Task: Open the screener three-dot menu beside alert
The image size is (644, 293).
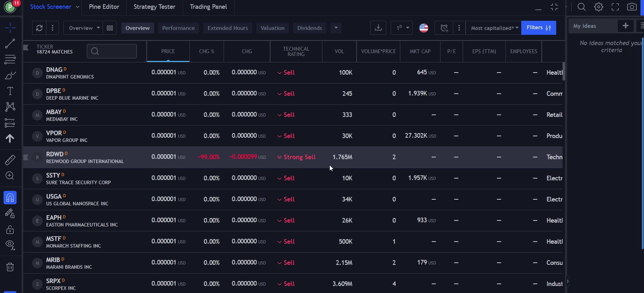Action: [x=459, y=28]
